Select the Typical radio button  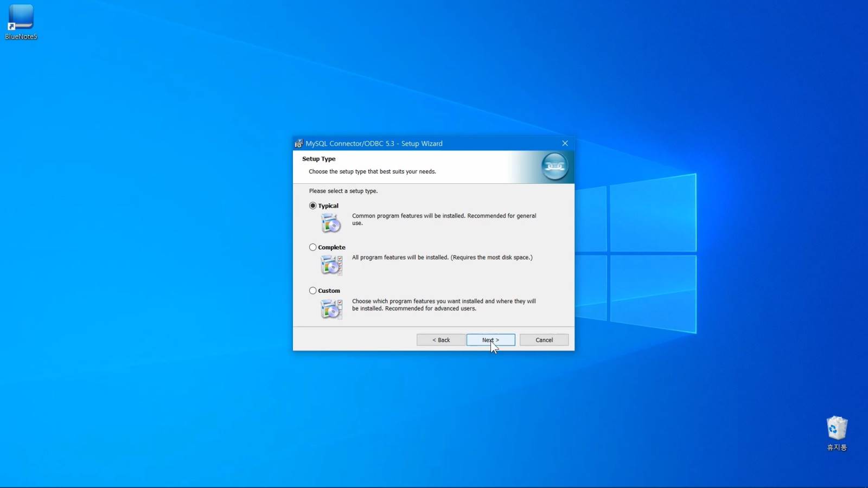[x=312, y=206]
